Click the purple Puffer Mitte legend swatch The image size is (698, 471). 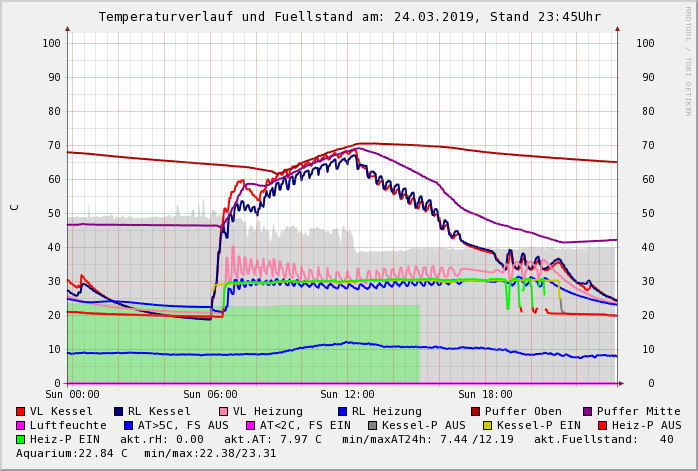click(587, 411)
